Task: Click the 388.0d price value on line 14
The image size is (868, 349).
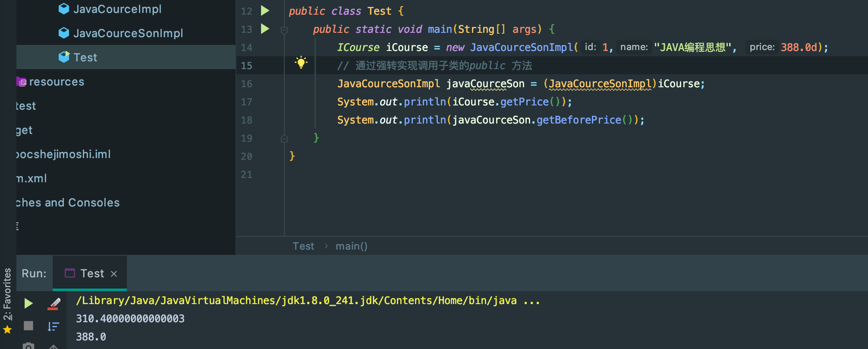Action: (799, 47)
